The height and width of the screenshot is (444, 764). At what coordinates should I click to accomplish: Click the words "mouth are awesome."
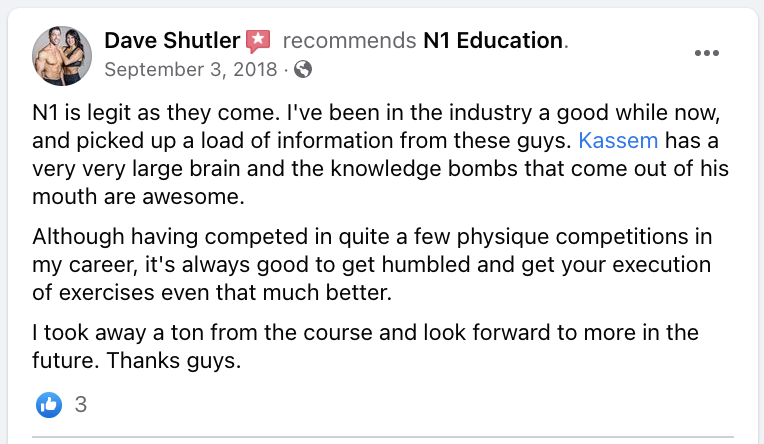pos(138,197)
